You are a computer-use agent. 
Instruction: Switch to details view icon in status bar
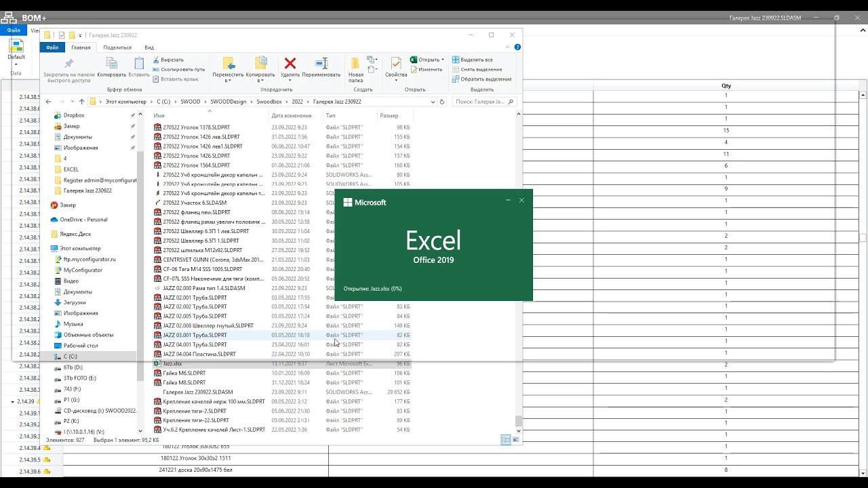tap(505, 440)
